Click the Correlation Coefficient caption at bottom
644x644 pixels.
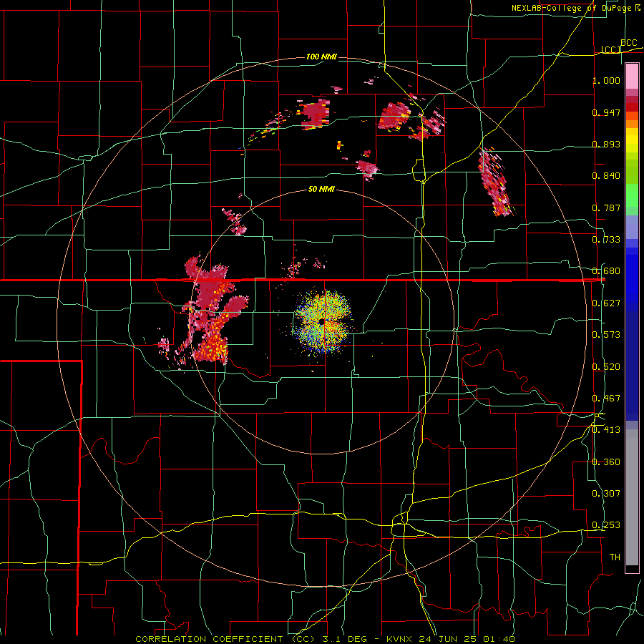click(x=325, y=639)
